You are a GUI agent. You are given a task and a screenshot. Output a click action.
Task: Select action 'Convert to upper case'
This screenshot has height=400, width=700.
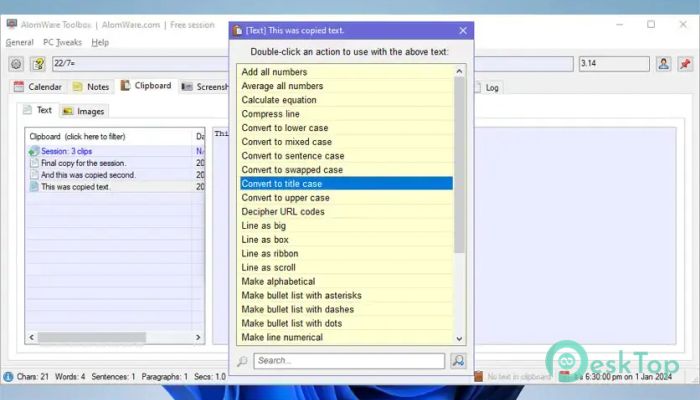(x=346, y=197)
